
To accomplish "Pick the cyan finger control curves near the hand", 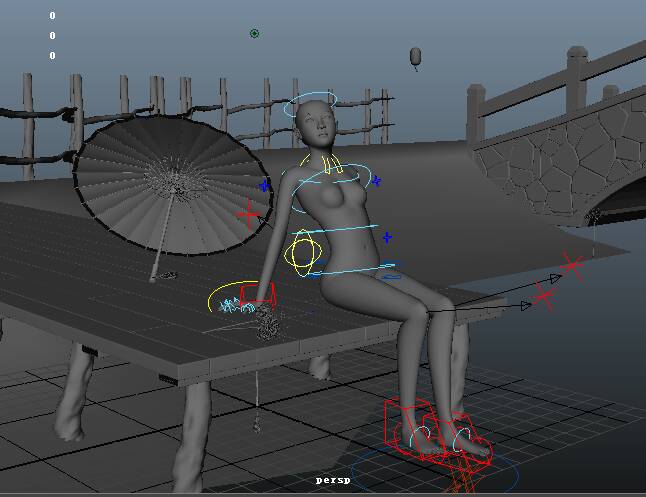I will (237, 306).
